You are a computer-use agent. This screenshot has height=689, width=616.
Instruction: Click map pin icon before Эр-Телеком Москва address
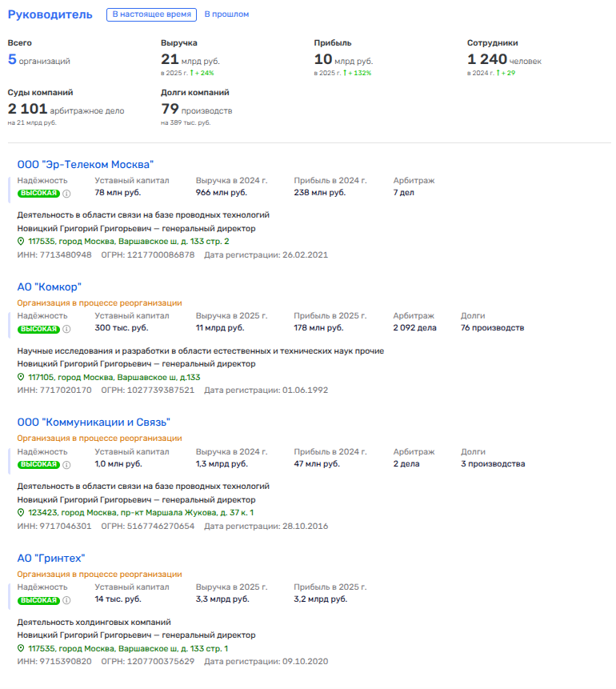click(22, 242)
